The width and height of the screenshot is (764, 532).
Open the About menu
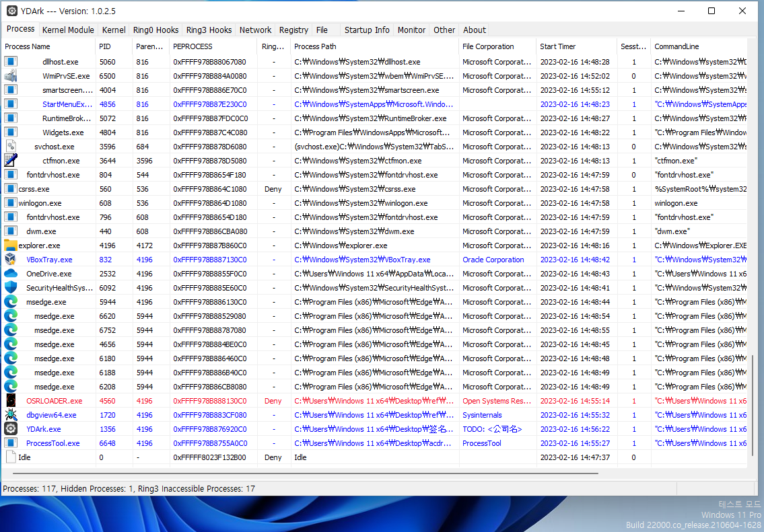tap(474, 30)
